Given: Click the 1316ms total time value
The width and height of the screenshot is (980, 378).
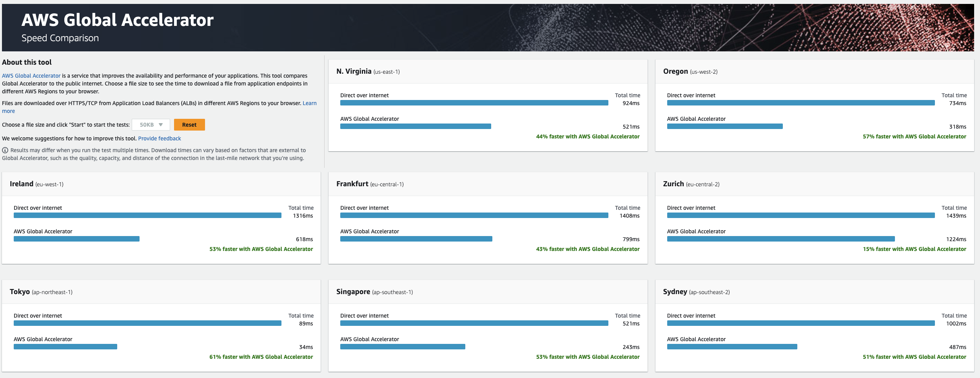Looking at the screenshot, I should 303,216.
